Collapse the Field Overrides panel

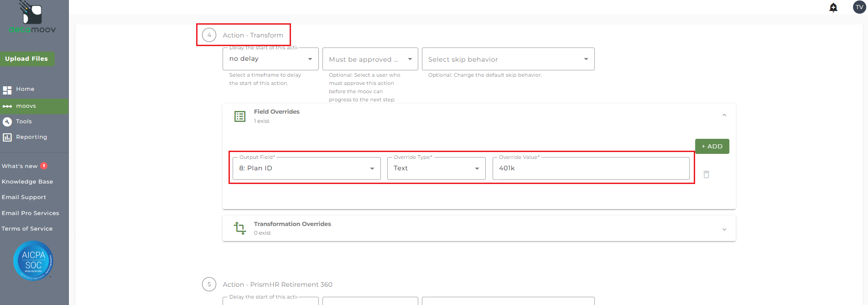[724, 116]
